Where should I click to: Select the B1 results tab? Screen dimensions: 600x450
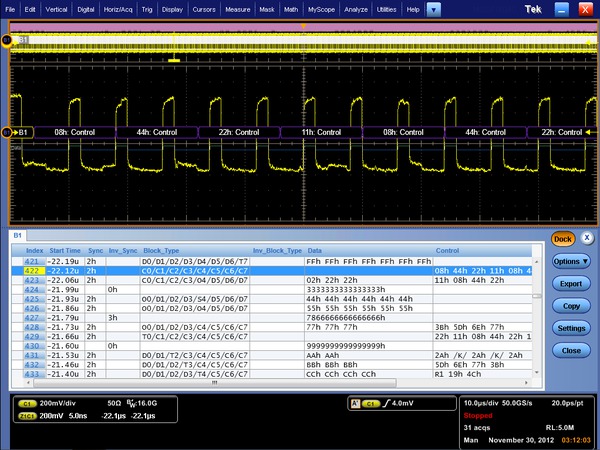(17, 236)
